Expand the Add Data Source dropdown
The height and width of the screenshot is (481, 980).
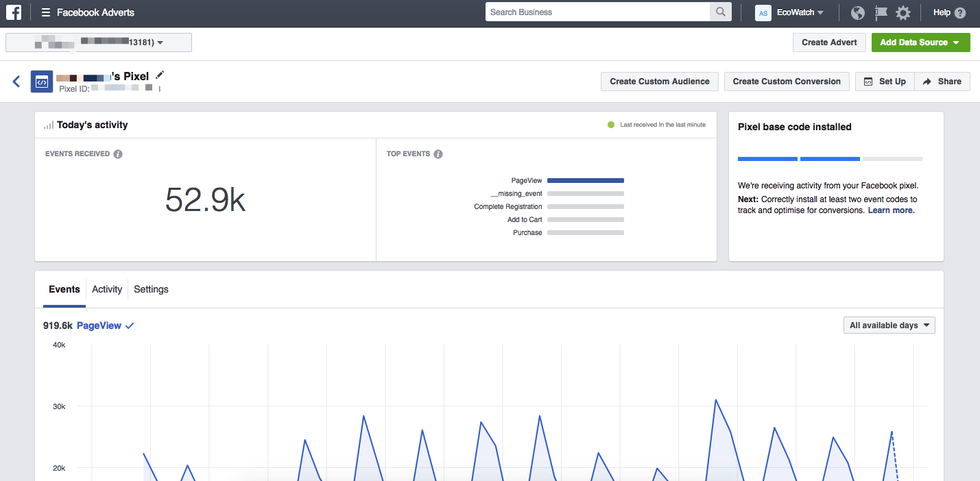click(920, 42)
